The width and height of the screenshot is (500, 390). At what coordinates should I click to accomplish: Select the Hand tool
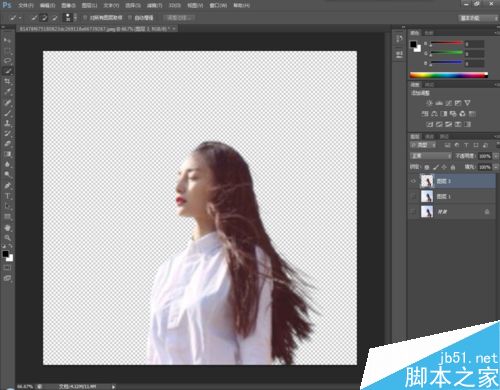(7, 228)
